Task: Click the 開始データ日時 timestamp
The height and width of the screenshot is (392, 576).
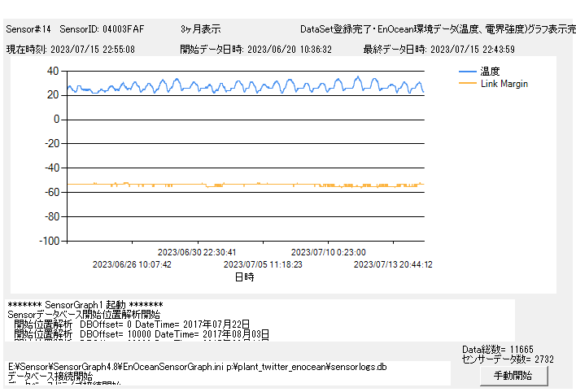Action: [x=256, y=49]
